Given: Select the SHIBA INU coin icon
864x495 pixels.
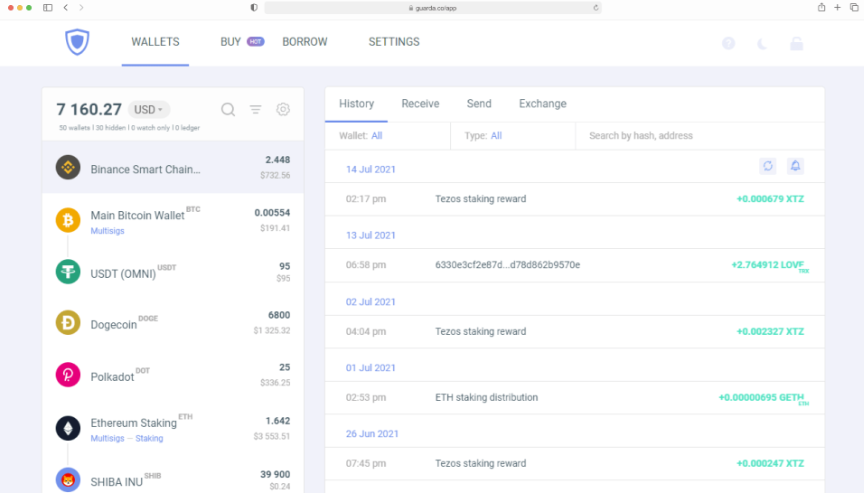Looking at the screenshot, I should 68,480.
